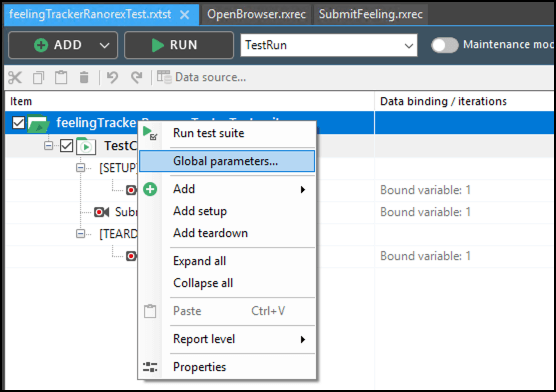Click the Redo arrow icon
Viewport: 556px width, 392px height.
click(136, 77)
